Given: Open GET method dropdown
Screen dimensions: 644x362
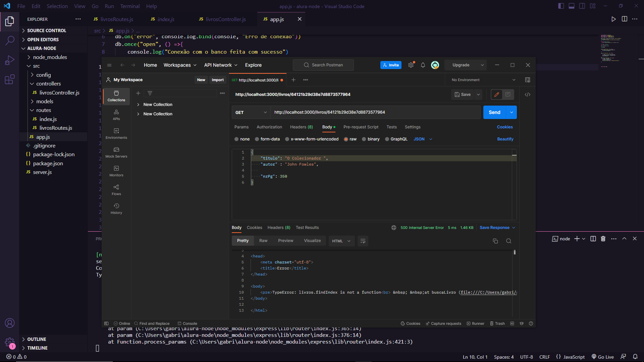Looking at the screenshot, I should [x=251, y=112].
